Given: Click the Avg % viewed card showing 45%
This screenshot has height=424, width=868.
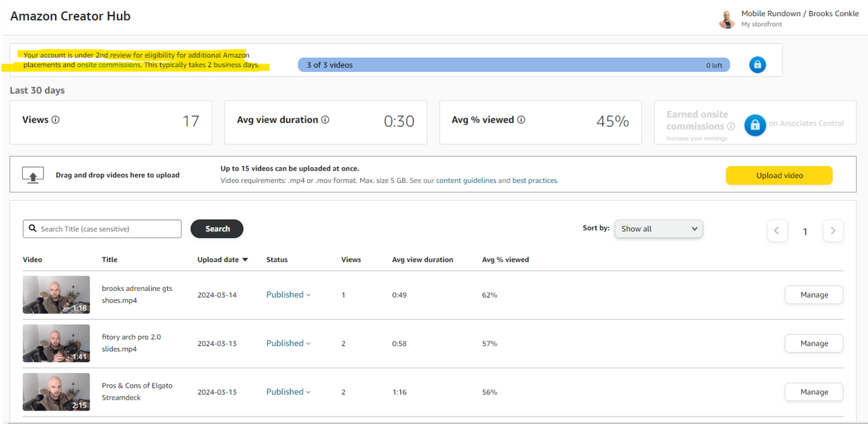Looking at the screenshot, I should (541, 122).
